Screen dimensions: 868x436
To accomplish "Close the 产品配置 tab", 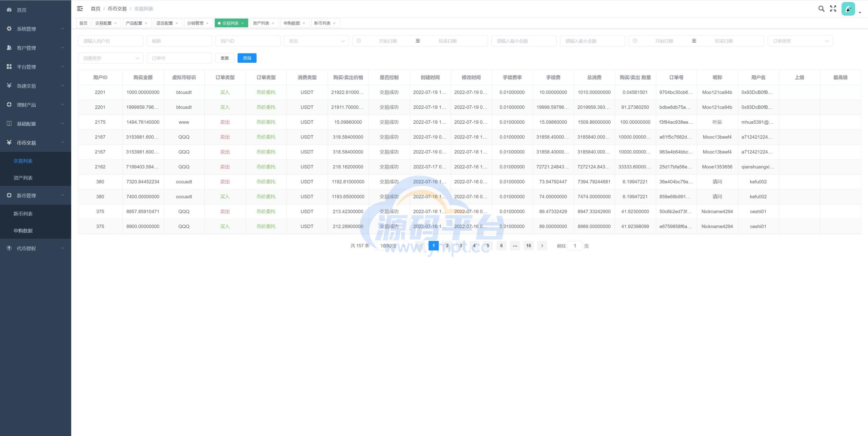I will (146, 23).
